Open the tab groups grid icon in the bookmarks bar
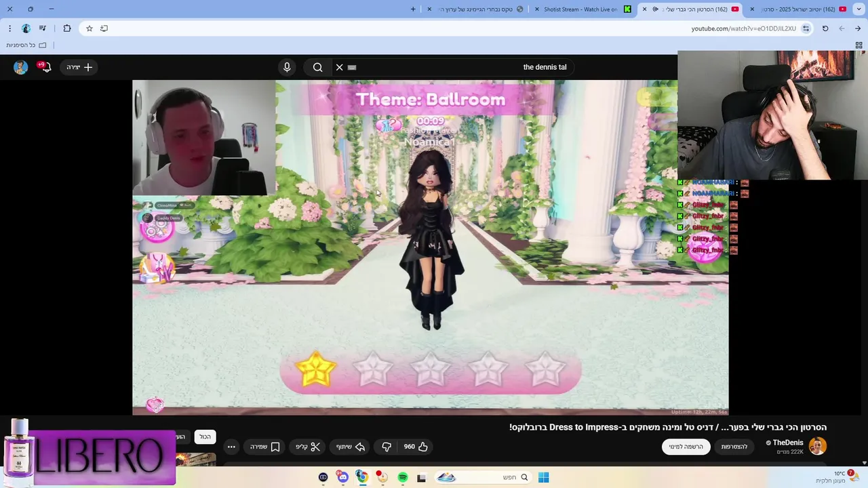Viewport: 868px width, 488px height. [859, 45]
